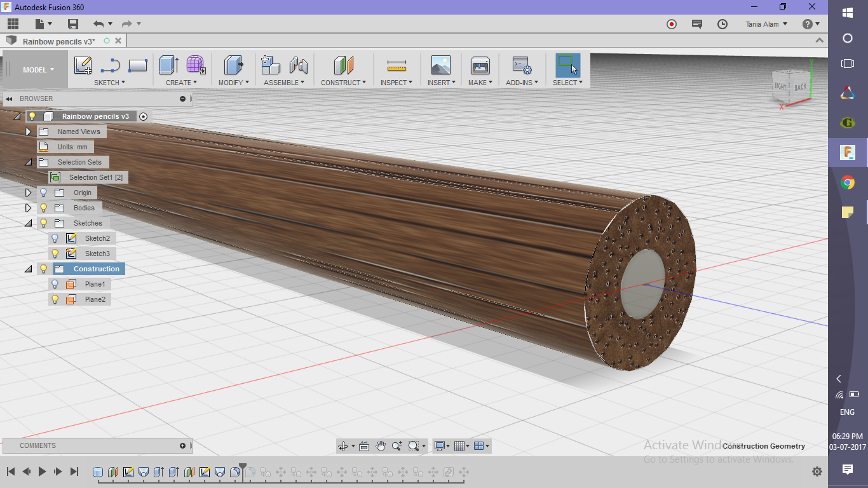Click the window Select tool icon
868x488 pixels.
click(567, 65)
